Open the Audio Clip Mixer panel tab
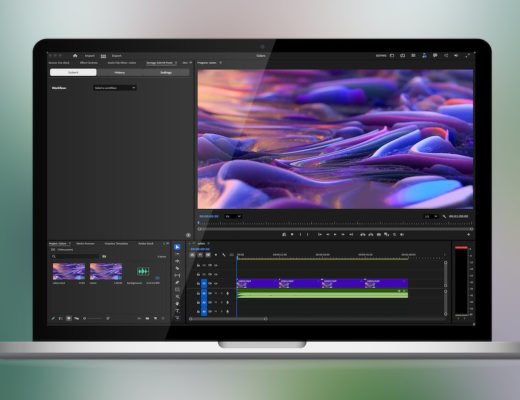This screenshot has width=520, height=400. coord(122,63)
